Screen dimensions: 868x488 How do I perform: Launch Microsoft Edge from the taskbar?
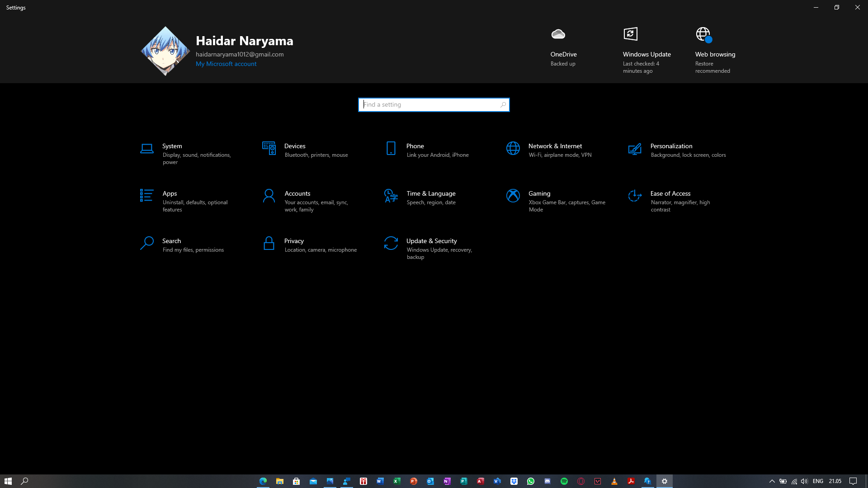(263, 481)
